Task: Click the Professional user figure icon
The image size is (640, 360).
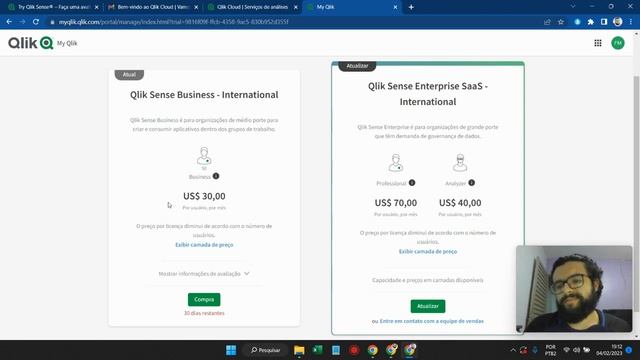Action: pos(396,162)
